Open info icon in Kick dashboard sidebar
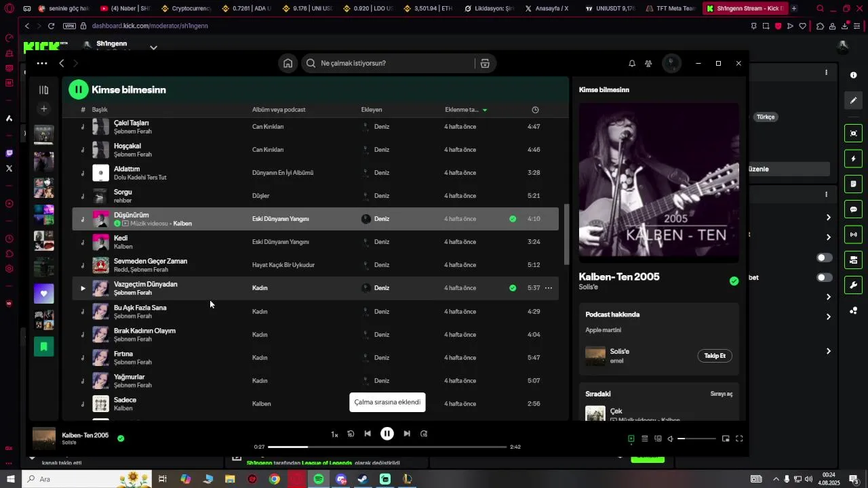This screenshot has height=488, width=868. point(854,75)
